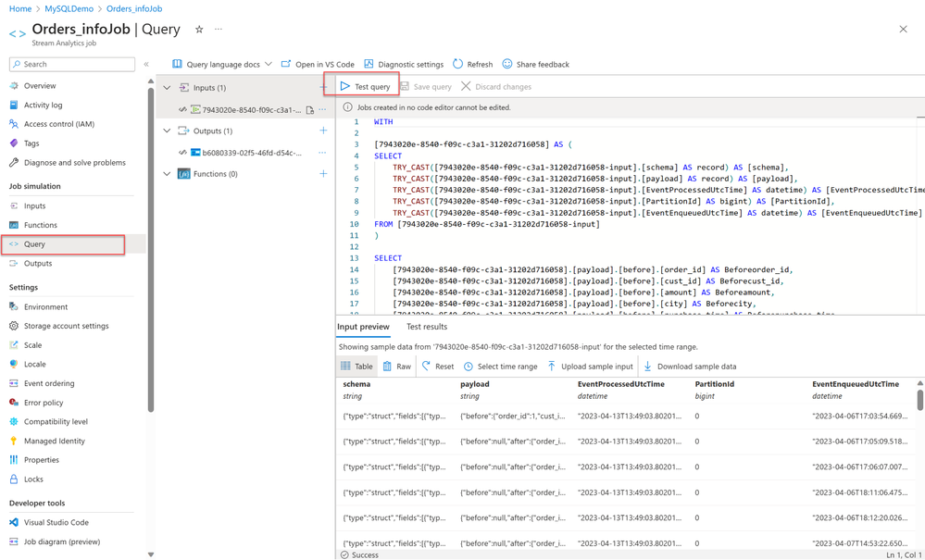Click Save query
The height and width of the screenshot is (560, 925).
tap(425, 87)
